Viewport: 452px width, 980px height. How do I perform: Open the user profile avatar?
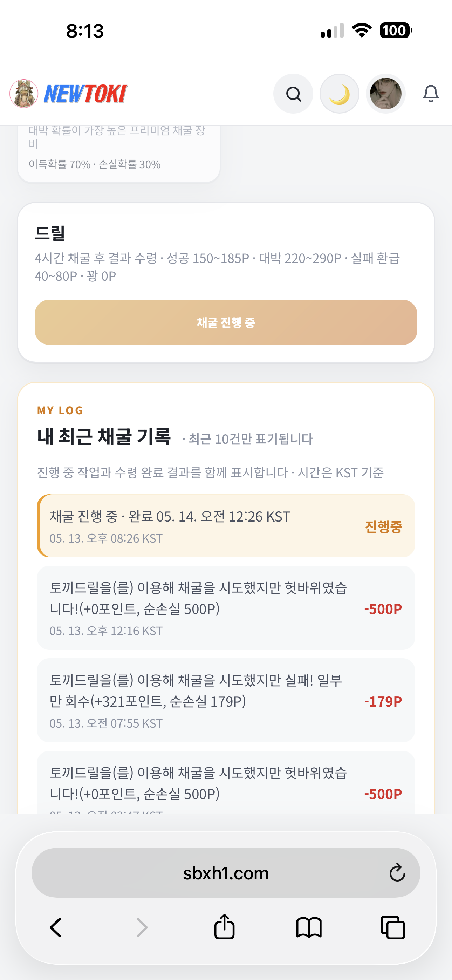[385, 94]
